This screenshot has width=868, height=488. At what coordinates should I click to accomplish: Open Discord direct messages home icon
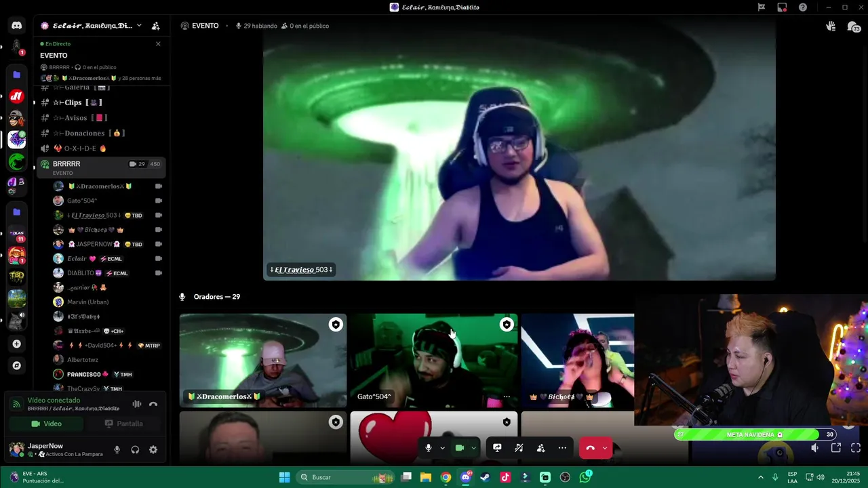17,26
